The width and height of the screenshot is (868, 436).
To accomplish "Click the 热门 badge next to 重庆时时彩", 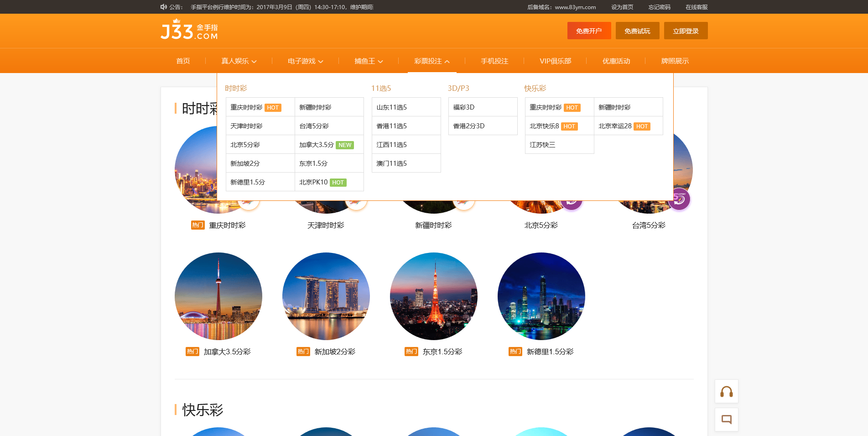I will click(x=198, y=225).
